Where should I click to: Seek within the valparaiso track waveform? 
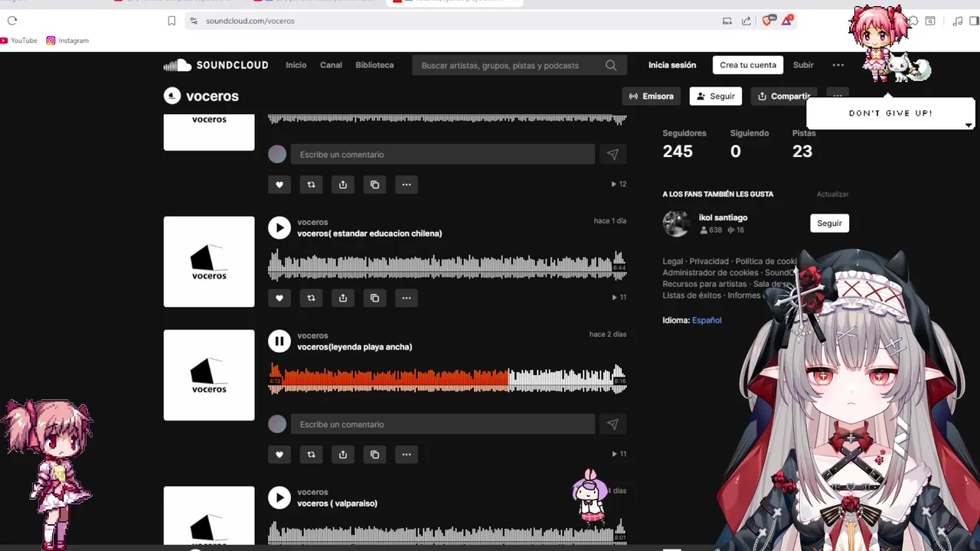click(x=447, y=533)
